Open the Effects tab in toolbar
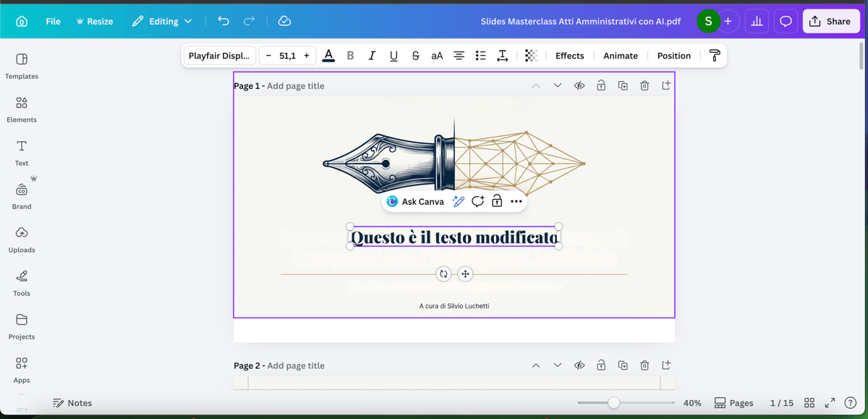This screenshot has height=419, width=868. [x=569, y=56]
